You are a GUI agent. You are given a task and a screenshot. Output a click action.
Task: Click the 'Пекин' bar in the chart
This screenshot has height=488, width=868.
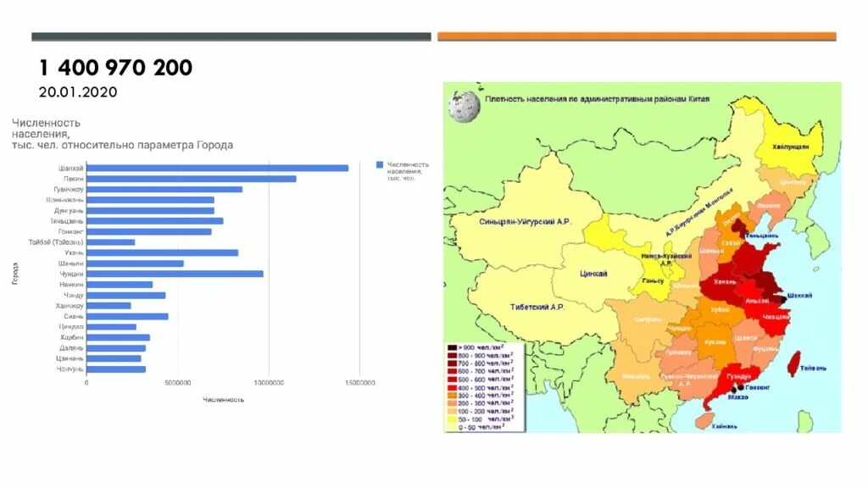192,179
